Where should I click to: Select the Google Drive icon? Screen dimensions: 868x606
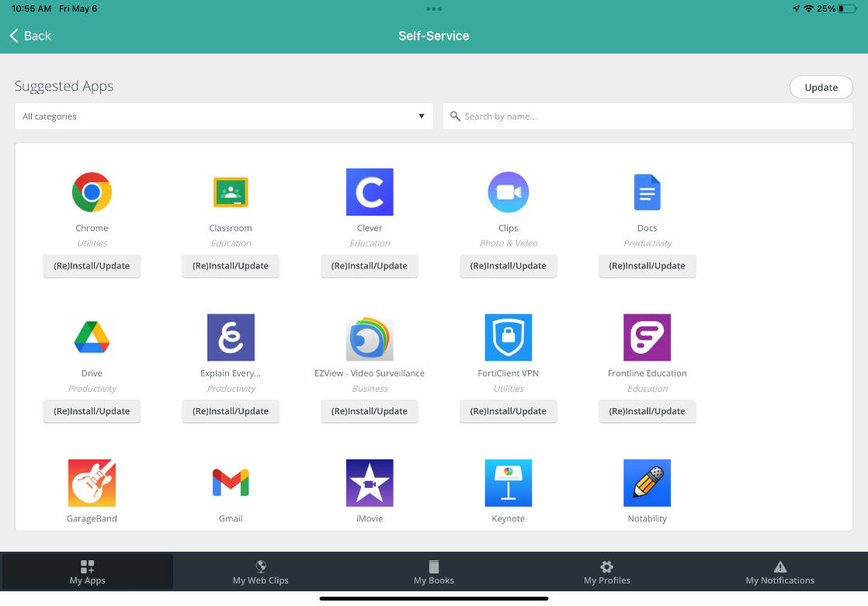pos(92,337)
